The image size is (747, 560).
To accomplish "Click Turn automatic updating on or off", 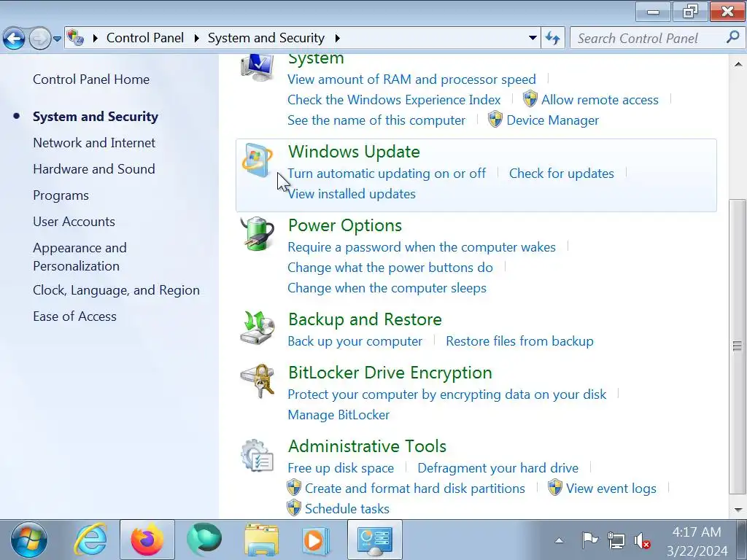I will (387, 174).
